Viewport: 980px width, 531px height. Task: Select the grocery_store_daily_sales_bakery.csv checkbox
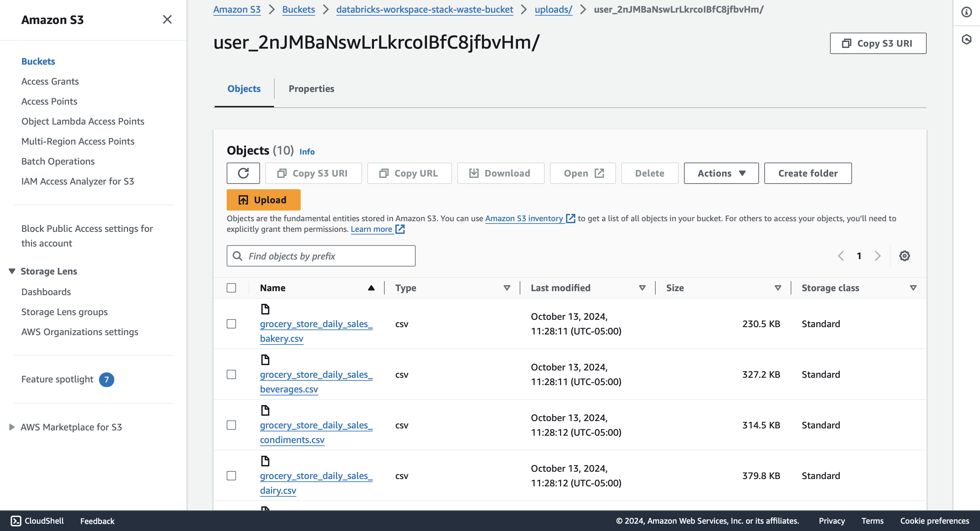click(x=231, y=324)
